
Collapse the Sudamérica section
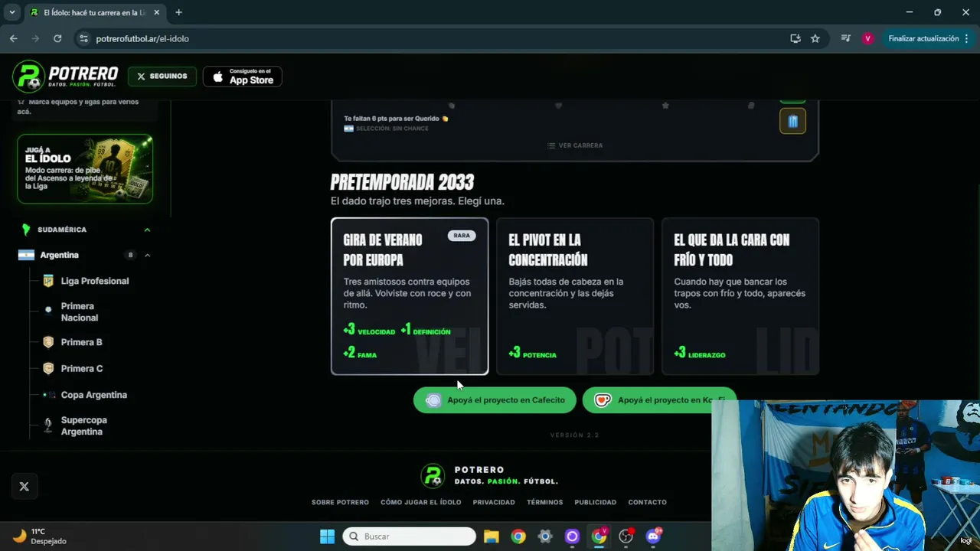(147, 230)
